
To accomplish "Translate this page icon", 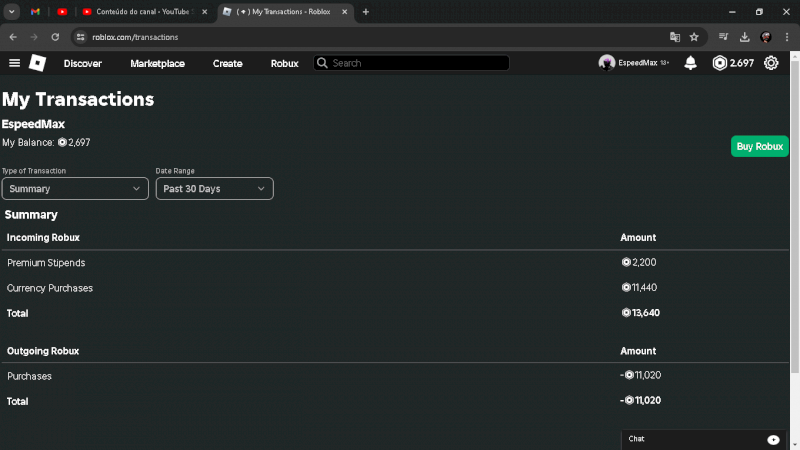I will click(x=675, y=37).
